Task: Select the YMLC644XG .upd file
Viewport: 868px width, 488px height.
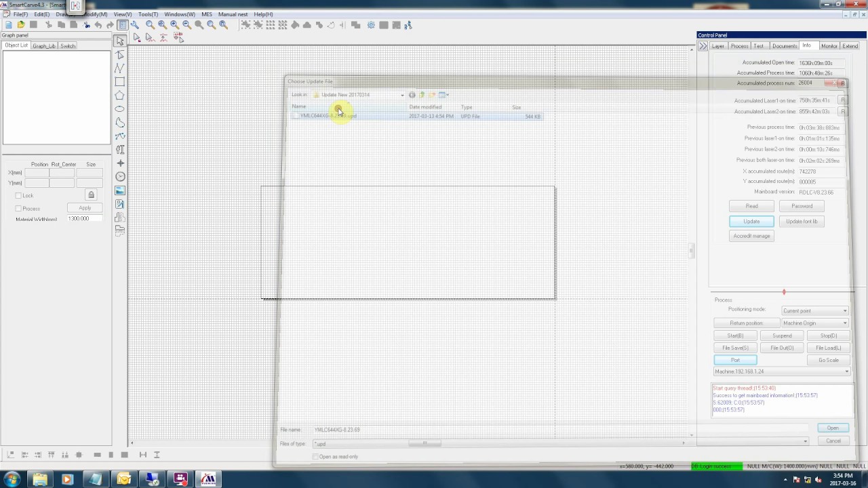Action: [416, 116]
